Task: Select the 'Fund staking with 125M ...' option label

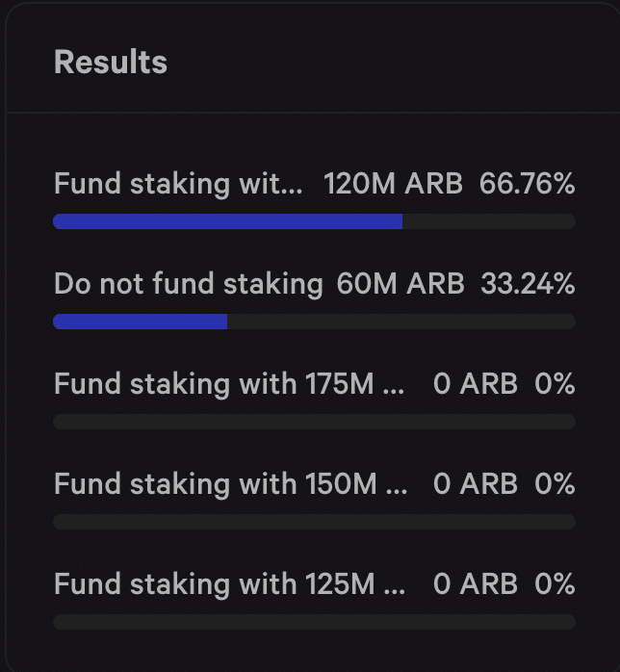Action: (229, 585)
